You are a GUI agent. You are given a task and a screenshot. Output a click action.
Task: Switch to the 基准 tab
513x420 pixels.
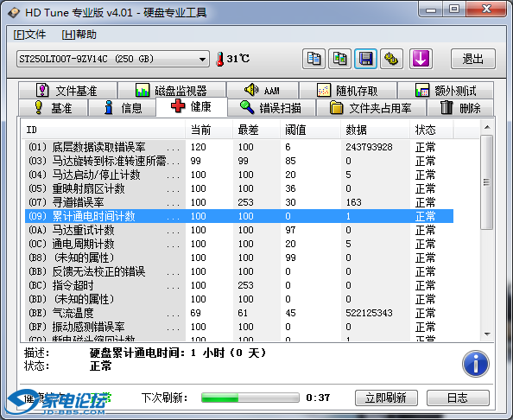click(x=54, y=108)
